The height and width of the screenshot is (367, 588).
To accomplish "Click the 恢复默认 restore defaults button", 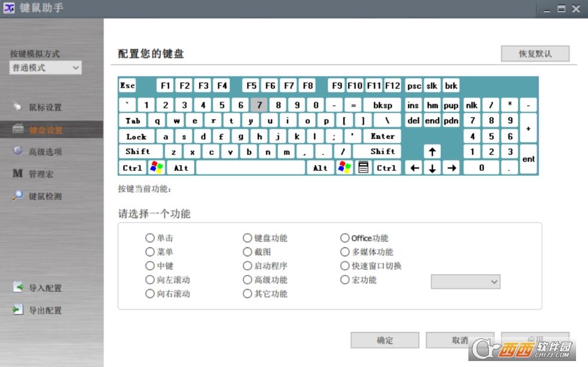I will (x=535, y=54).
